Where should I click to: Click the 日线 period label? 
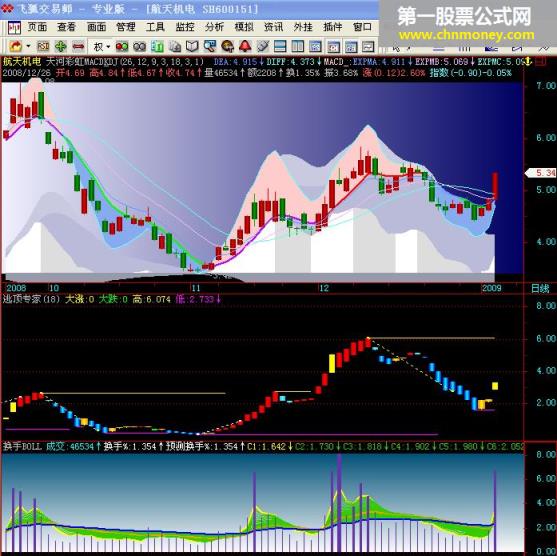click(x=540, y=288)
